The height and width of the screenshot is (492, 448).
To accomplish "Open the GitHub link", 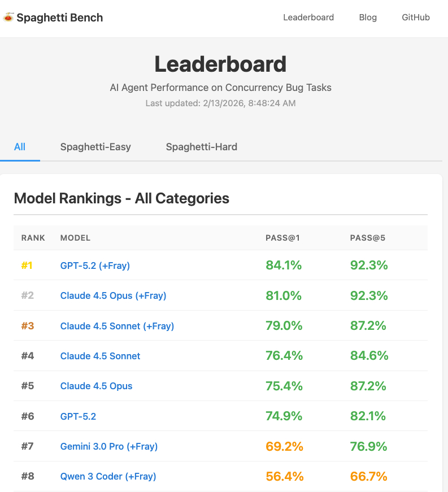I will pos(416,18).
